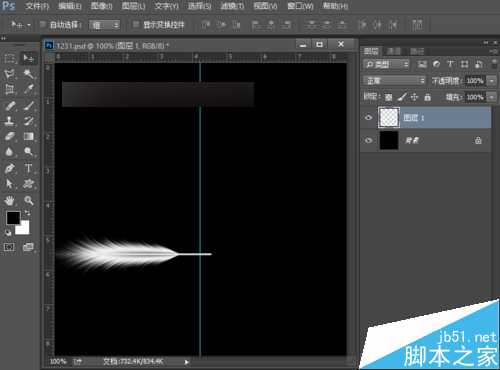Select the Clone Stamp tool
The image size is (500, 370).
[10, 121]
